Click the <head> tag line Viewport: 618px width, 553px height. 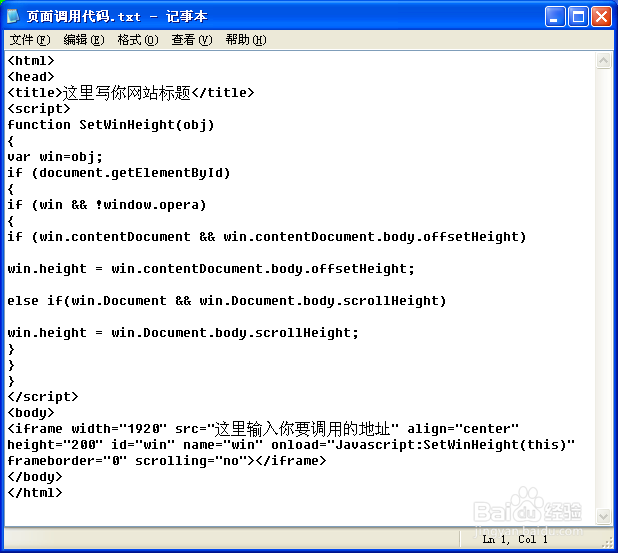pos(31,76)
